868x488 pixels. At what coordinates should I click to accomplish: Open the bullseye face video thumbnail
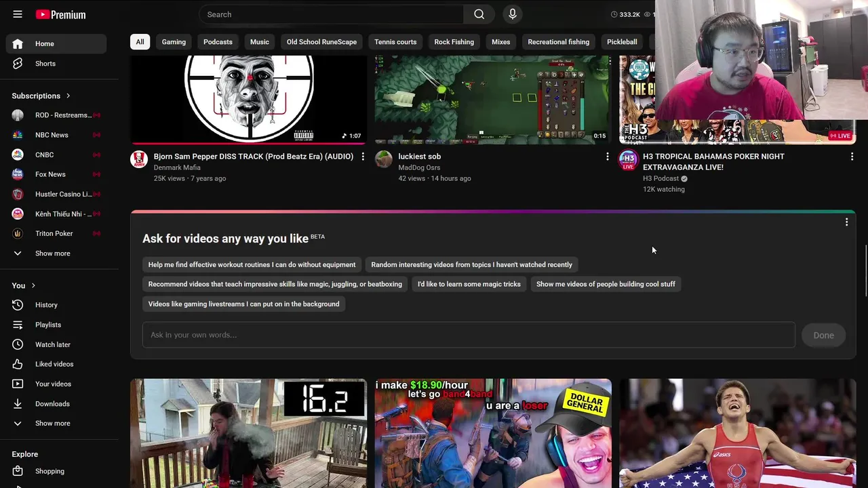click(249, 100)
